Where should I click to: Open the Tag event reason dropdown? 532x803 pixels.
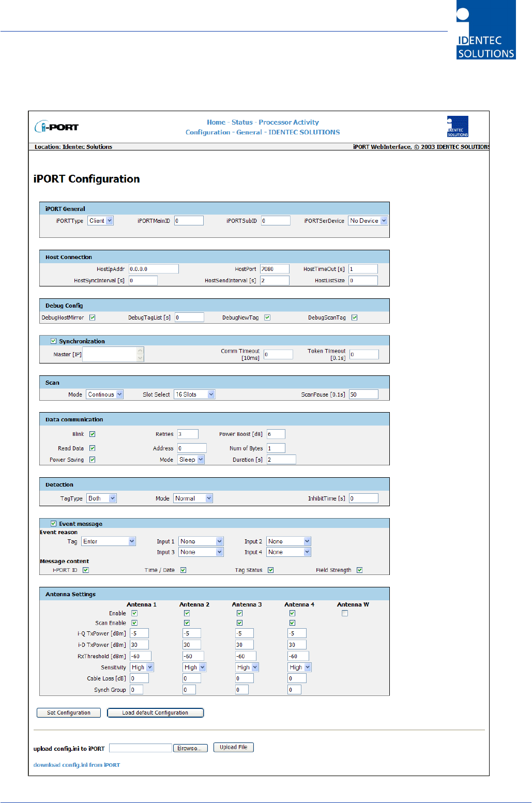click(109, 541)
